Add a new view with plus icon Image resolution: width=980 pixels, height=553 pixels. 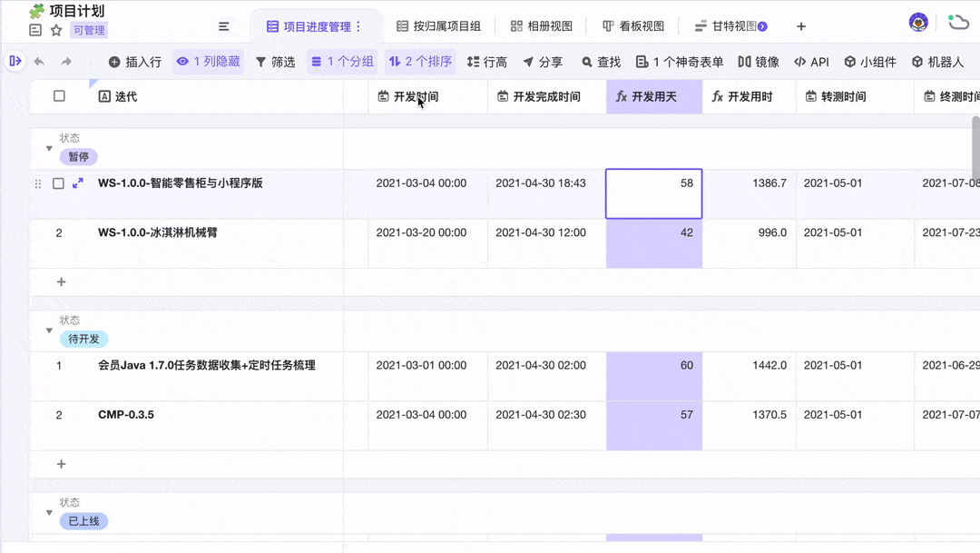(801, 26)
